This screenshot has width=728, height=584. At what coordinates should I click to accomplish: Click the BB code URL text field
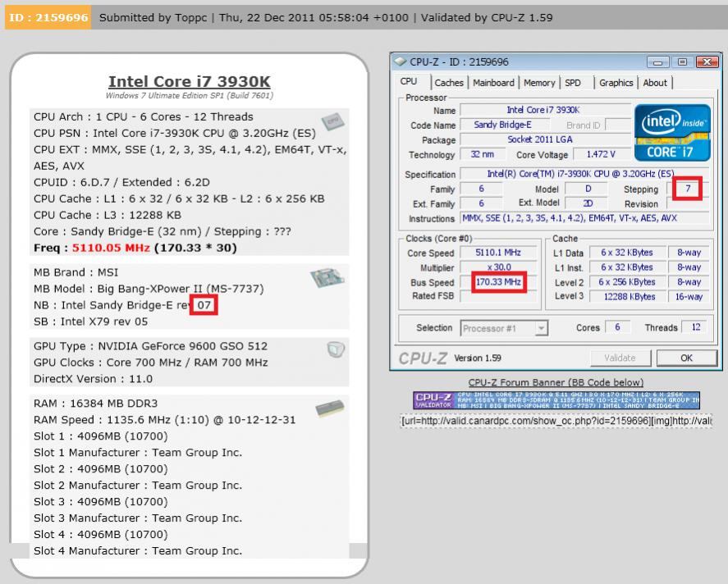(x=556, y=421)
